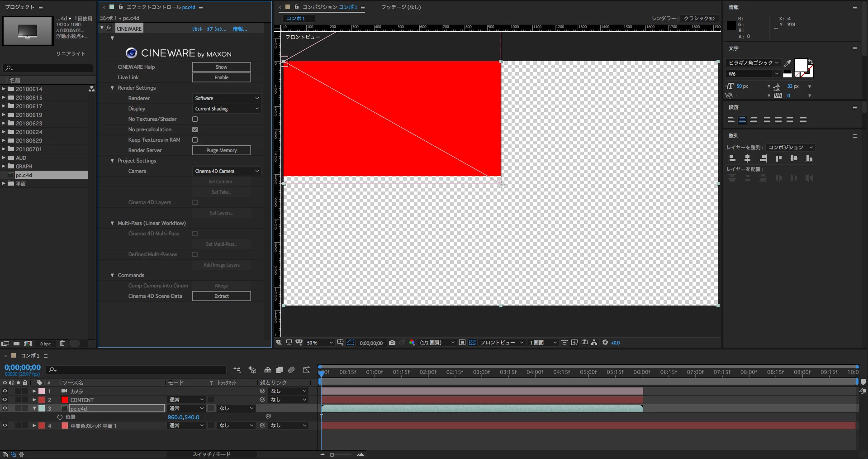Viewport: 868px width, 459px height.
Task: Hide the CONTENT layer eye toggle
Action: point(5,400)
